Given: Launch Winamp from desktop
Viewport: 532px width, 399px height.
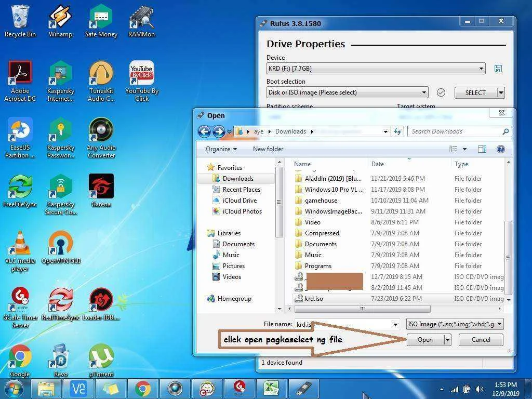Looking at the screenshot, I should [x=60, y=21].
